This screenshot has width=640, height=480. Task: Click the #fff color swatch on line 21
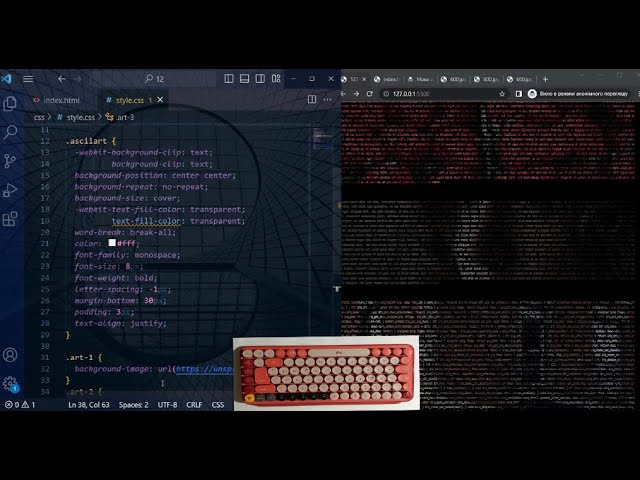pos(112,243)
